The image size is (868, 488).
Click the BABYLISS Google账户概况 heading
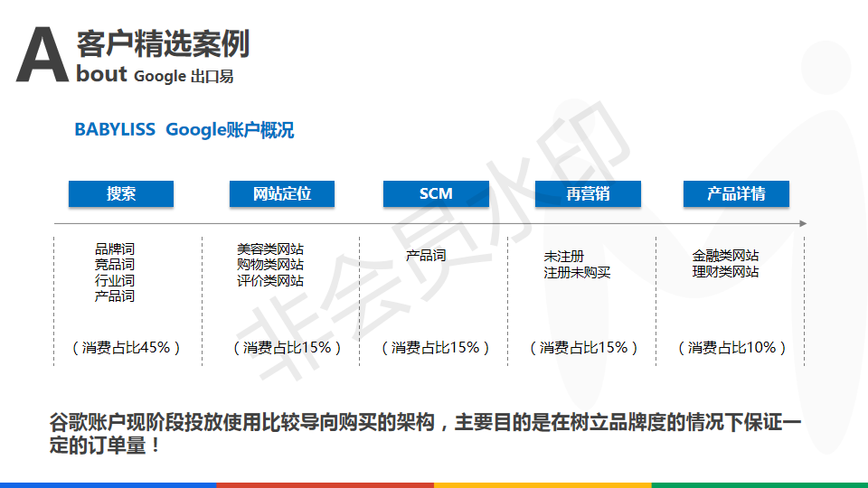click(184, 130)
